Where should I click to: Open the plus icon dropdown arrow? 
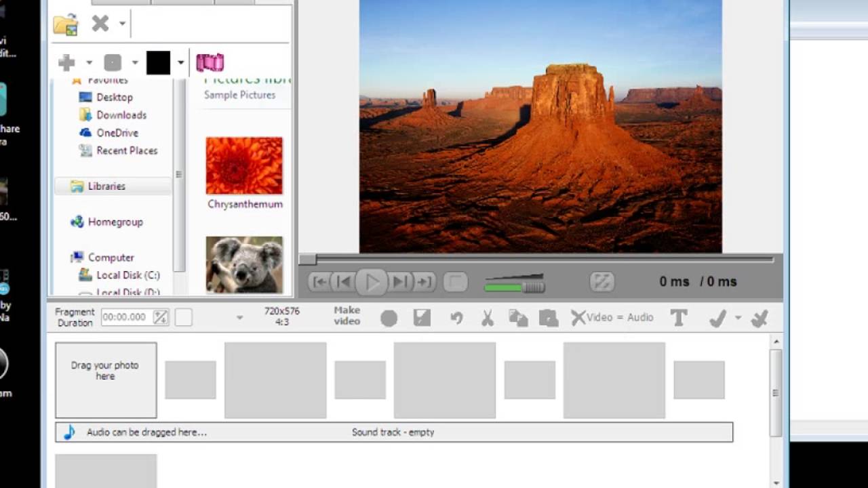(x=89, y=63)
